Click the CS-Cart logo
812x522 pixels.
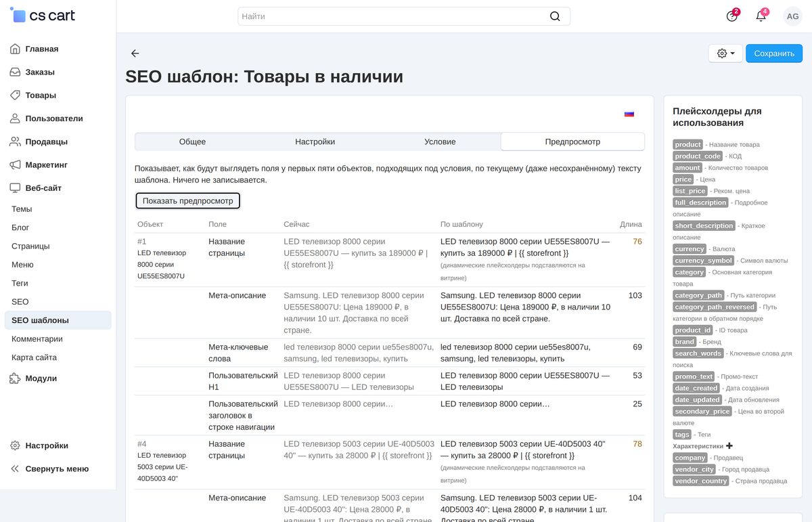(43, 16)
